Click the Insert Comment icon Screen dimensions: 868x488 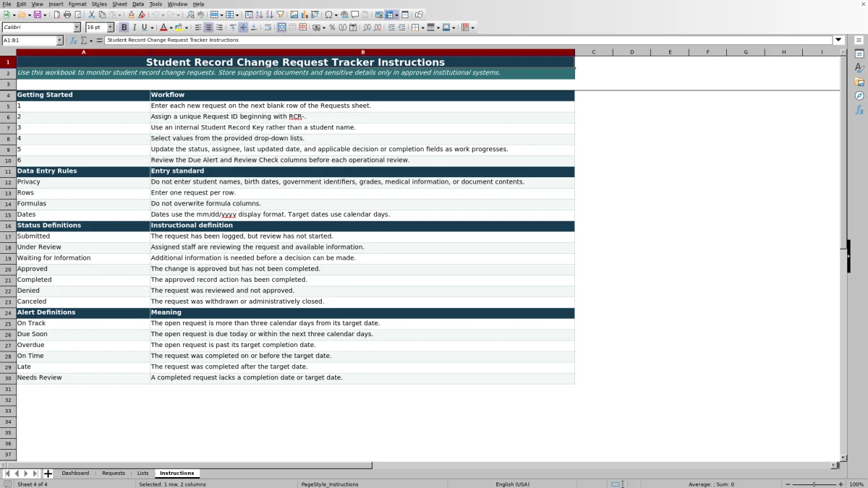pos(355,14)
